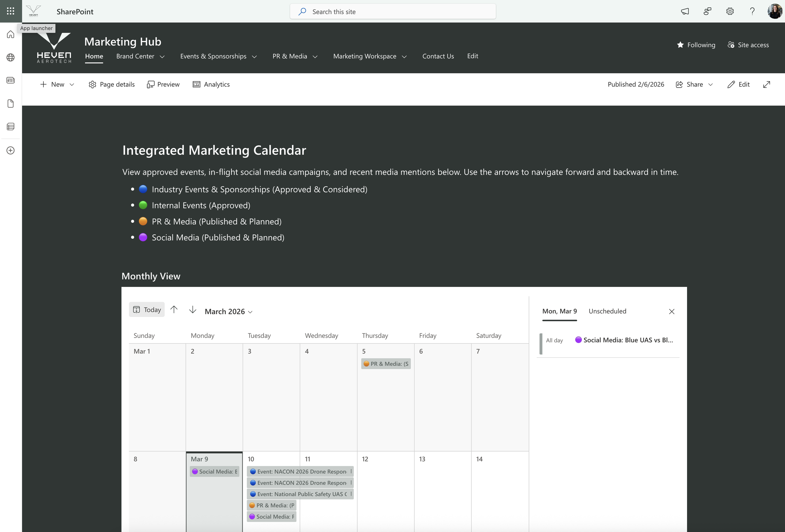
Task: Switch to the Unscheduled tab
Action: pos(607,311)
